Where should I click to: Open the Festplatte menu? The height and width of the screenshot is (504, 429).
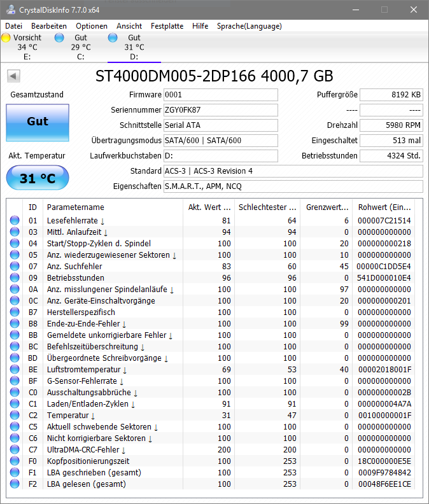(x=167, y=26)
